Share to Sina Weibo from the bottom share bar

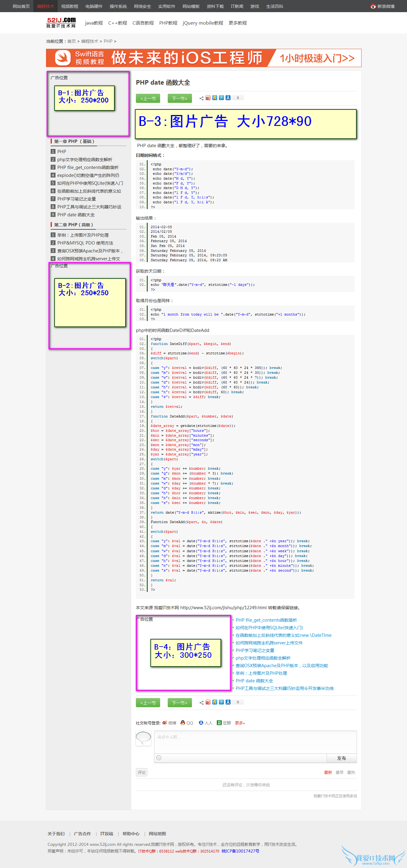(x=208, y=702)
